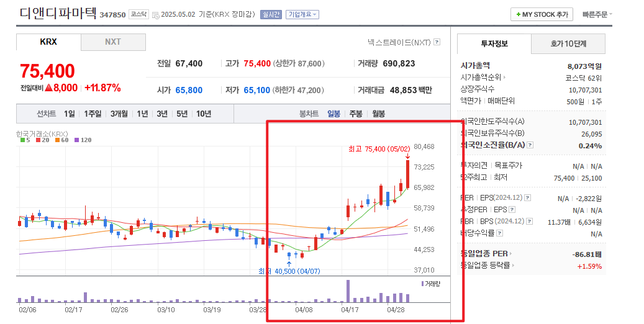Select the 1주일 line chart period
The image size is (644, 324).
(x=93, y=114)
